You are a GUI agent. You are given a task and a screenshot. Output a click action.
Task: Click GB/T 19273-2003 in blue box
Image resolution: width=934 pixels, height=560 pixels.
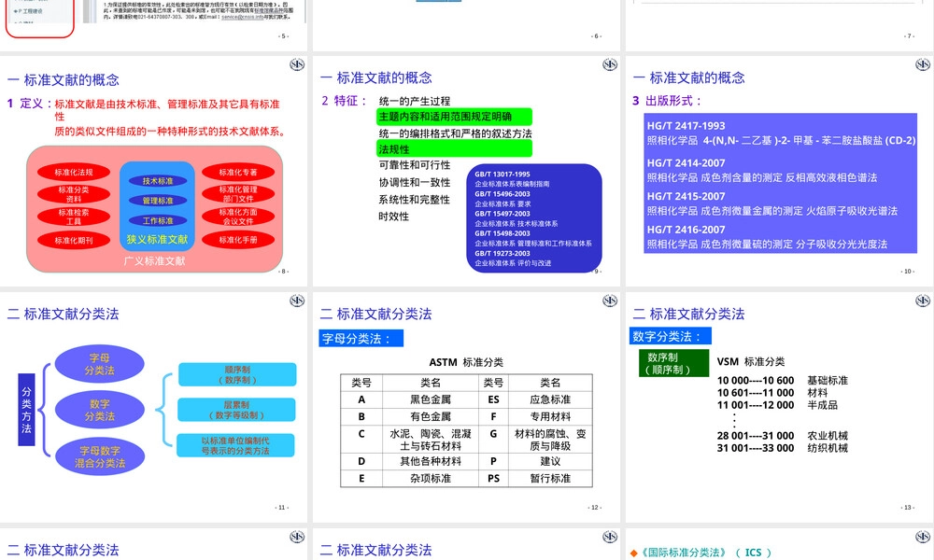click(502, 254)
